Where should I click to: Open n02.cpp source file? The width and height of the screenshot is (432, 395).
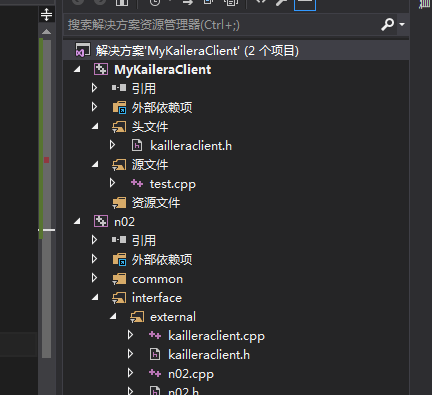191,374
